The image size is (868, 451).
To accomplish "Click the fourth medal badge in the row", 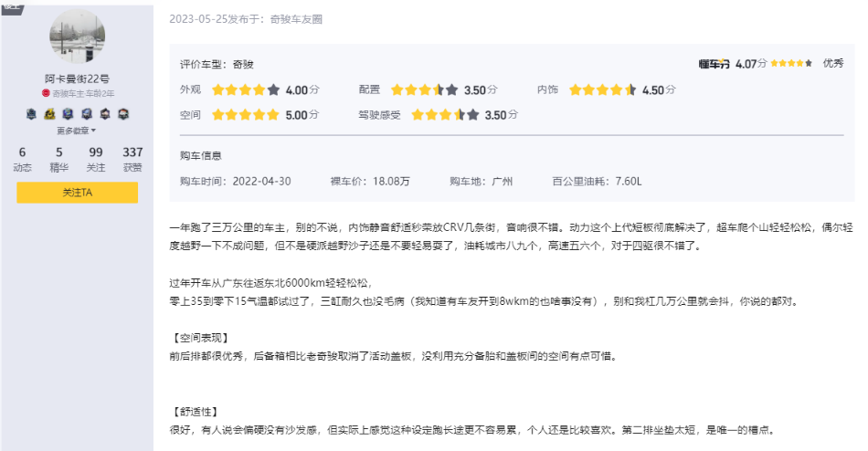I will 87,114.
